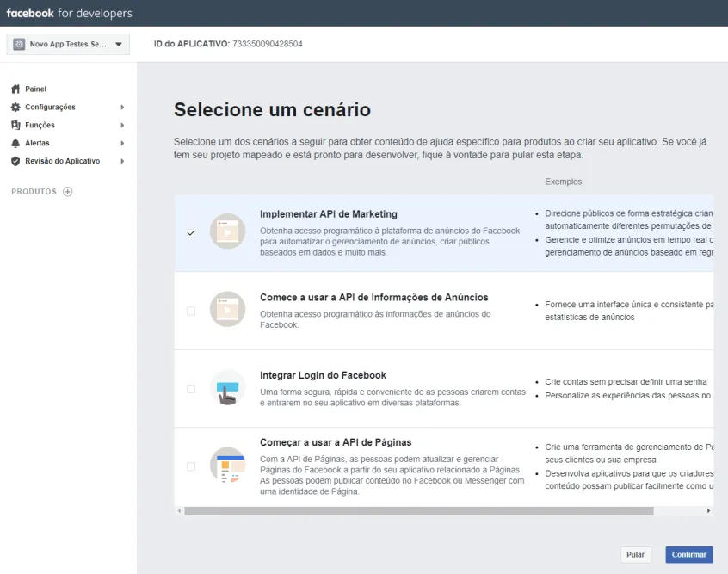Add a product with the plus icon
The height and width of the screenshot is (574, 728).
point(68,191)
